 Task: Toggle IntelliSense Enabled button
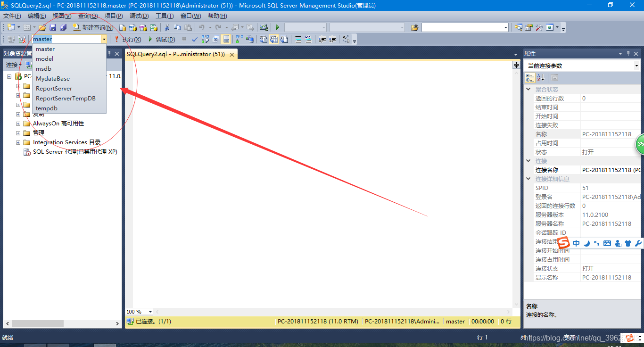point(226,39)
